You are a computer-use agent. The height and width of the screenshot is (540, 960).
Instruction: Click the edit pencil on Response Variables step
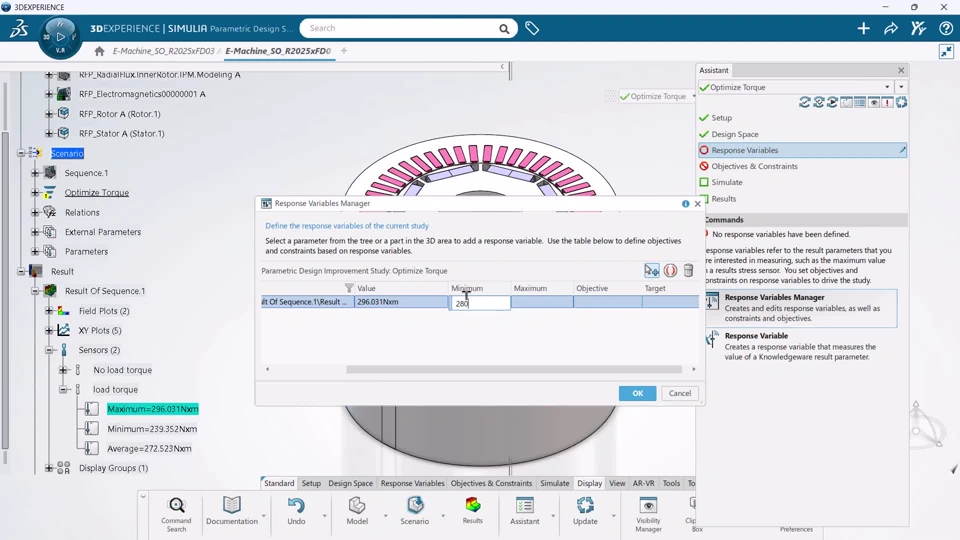(902, 150)
